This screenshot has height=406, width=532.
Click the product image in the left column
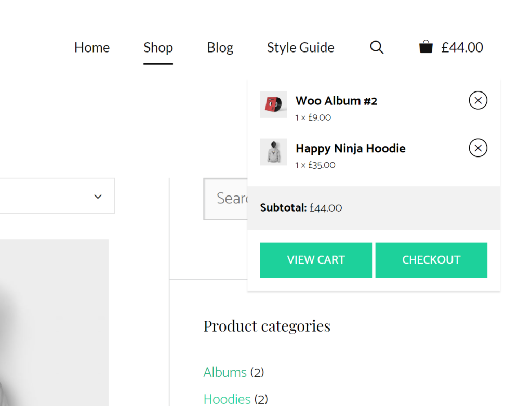coord(54,322)
